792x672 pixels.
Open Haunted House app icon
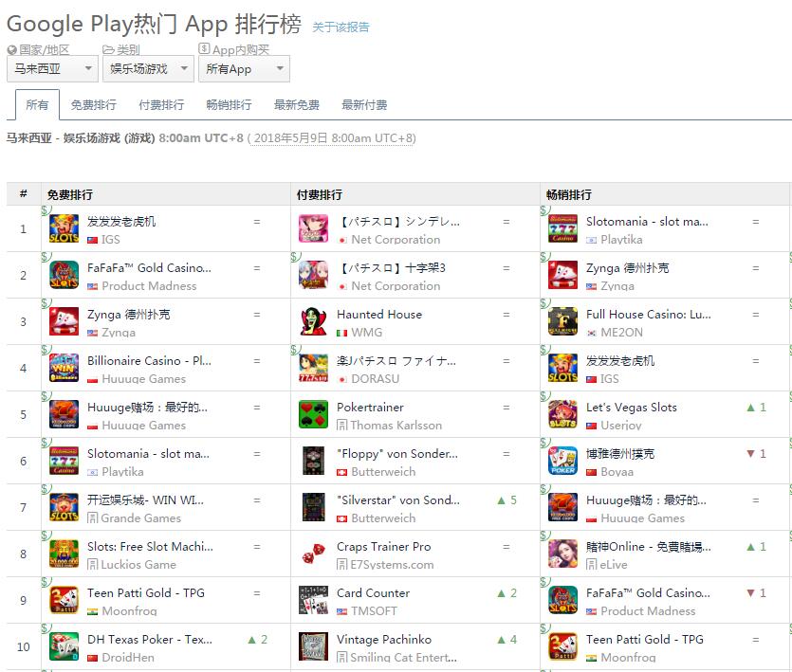(x=313, y=321)
